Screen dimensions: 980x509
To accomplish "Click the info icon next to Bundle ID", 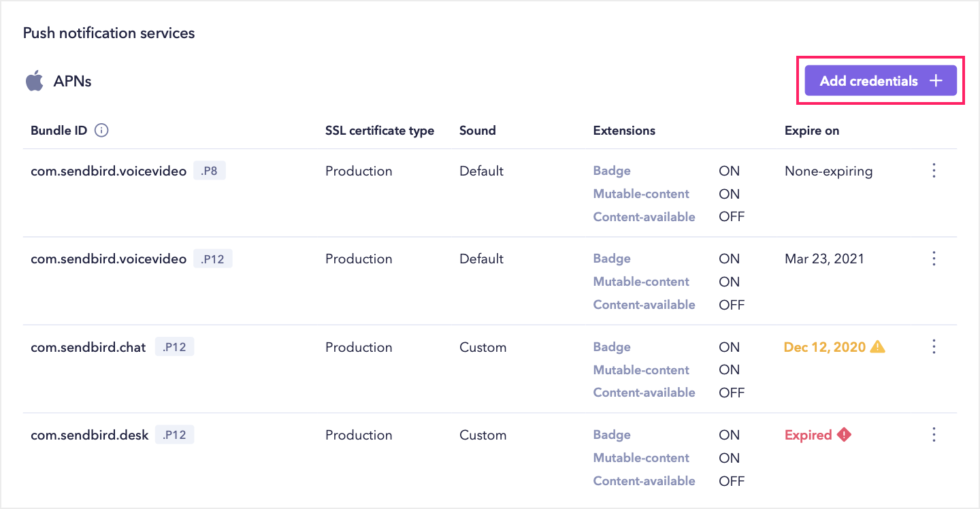I will point(101,131).
